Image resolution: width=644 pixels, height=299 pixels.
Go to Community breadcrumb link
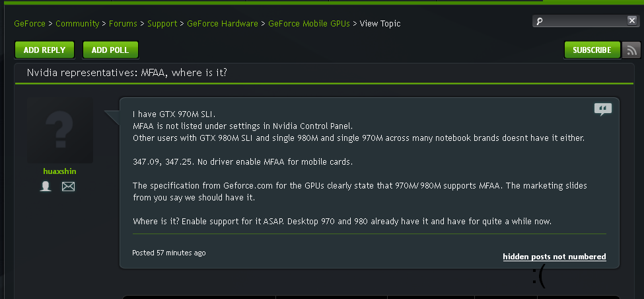tap(77, 23)
